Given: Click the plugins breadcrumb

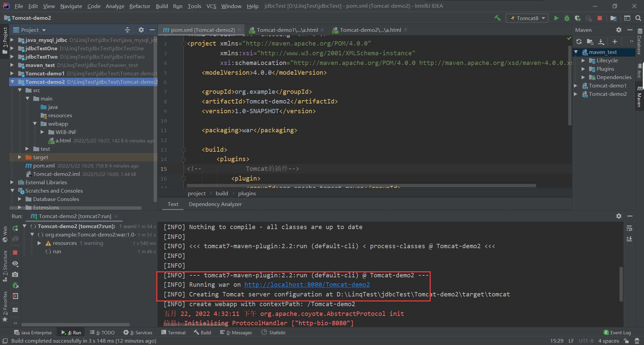Looking at the screenshot, I should [247, 193].
